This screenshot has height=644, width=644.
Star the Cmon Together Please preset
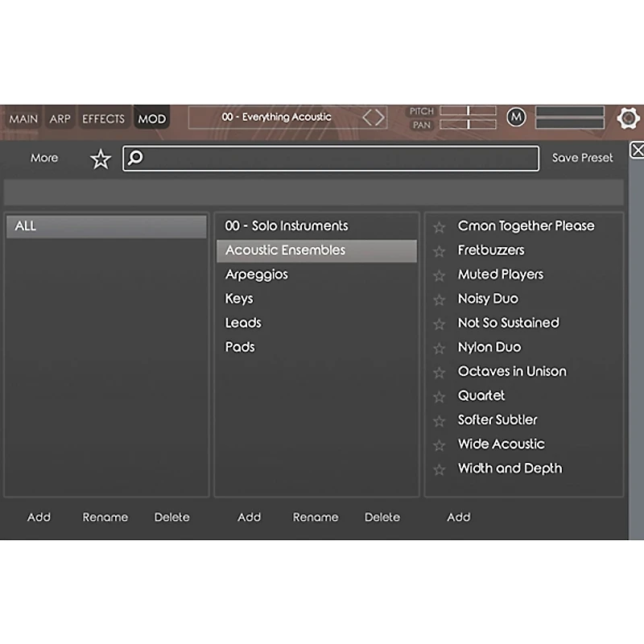(439, 226)
